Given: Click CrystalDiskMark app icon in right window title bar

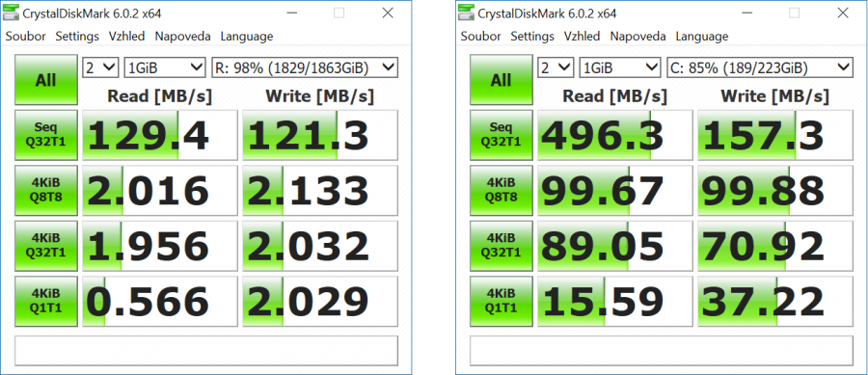Looking at the screenshot, I should coord(467,13).
